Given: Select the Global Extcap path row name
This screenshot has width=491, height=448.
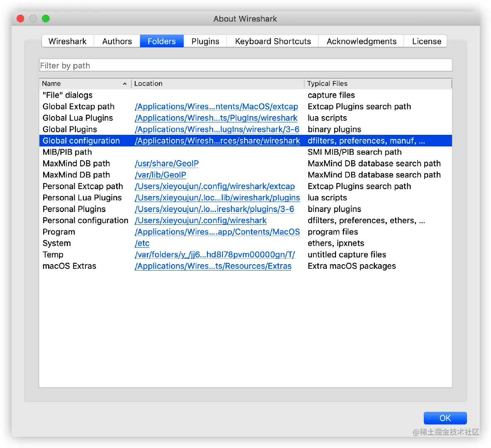Looking at the screenshot, I should (79, 107).
